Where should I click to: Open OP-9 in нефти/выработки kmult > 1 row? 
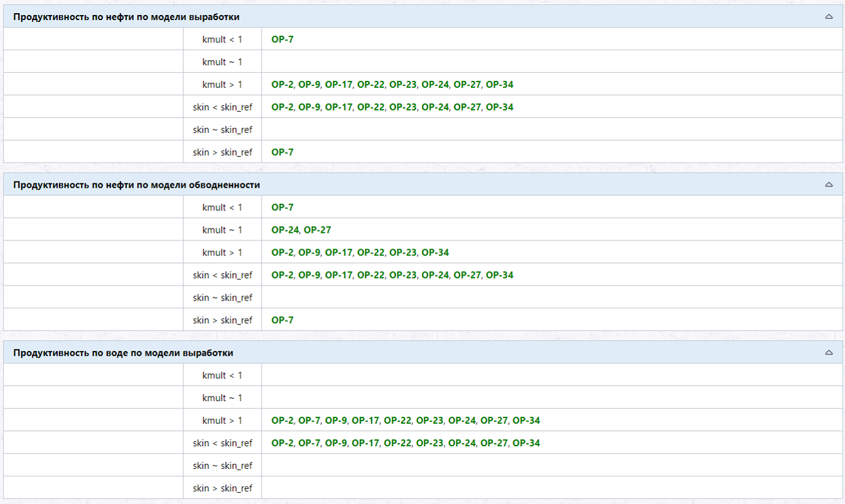click(309, 84)
